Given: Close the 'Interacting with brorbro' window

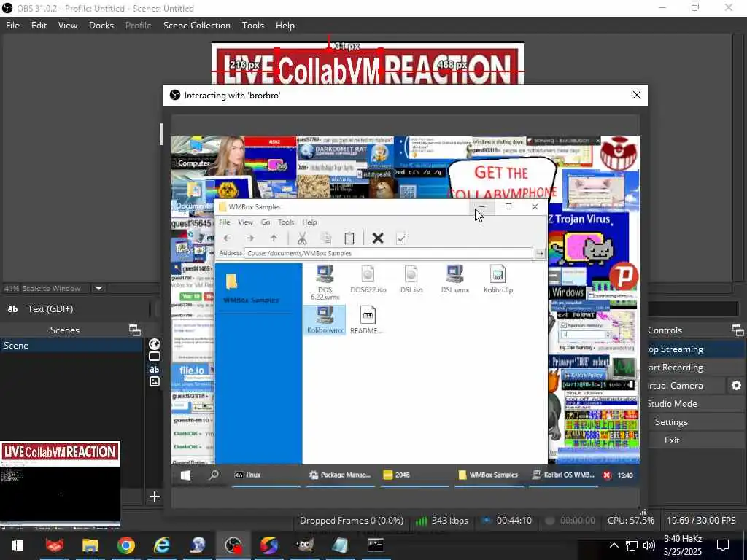Looking at the screenshot, I should point(636,96).
